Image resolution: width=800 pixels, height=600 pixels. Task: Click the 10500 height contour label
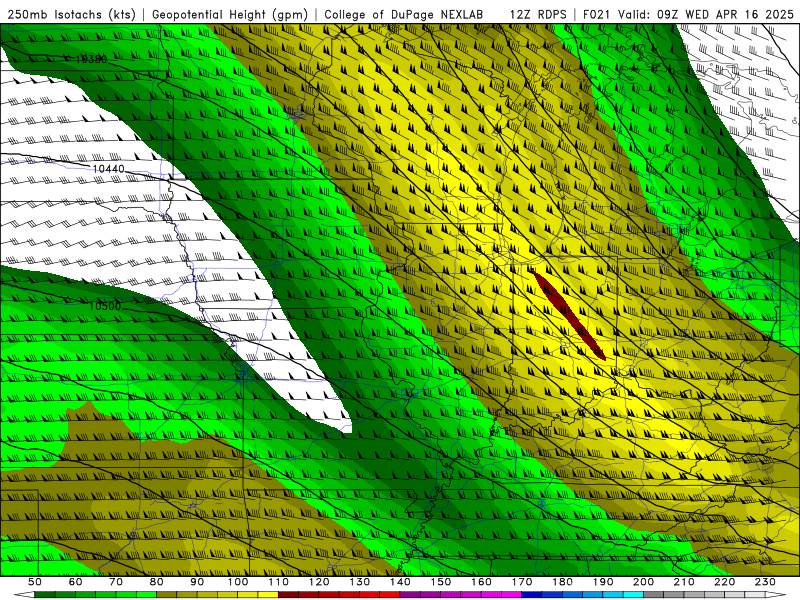pyautogui.click(x=105, y=306)
